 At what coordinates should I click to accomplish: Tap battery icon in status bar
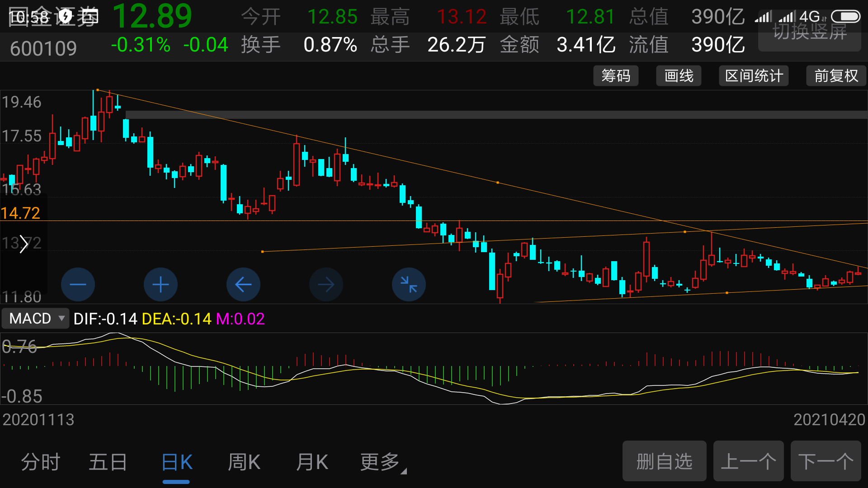coord(846,17)
